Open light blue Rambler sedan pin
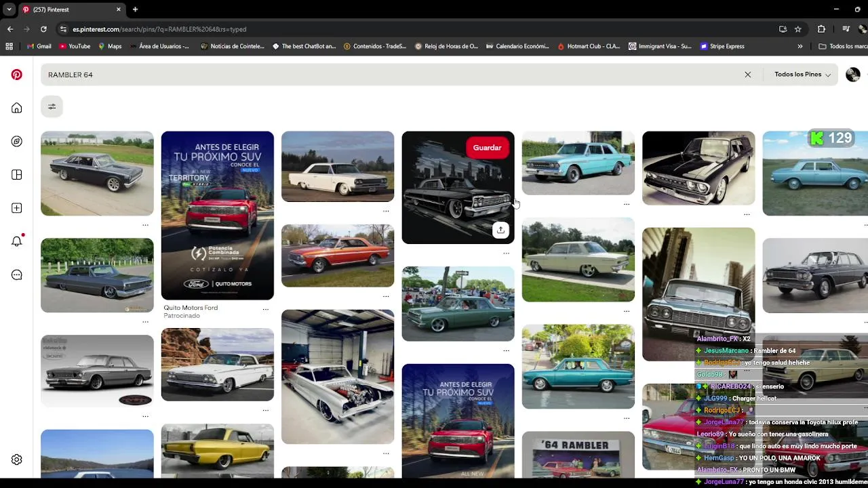The image size is (868, 488). pos(578,163)
